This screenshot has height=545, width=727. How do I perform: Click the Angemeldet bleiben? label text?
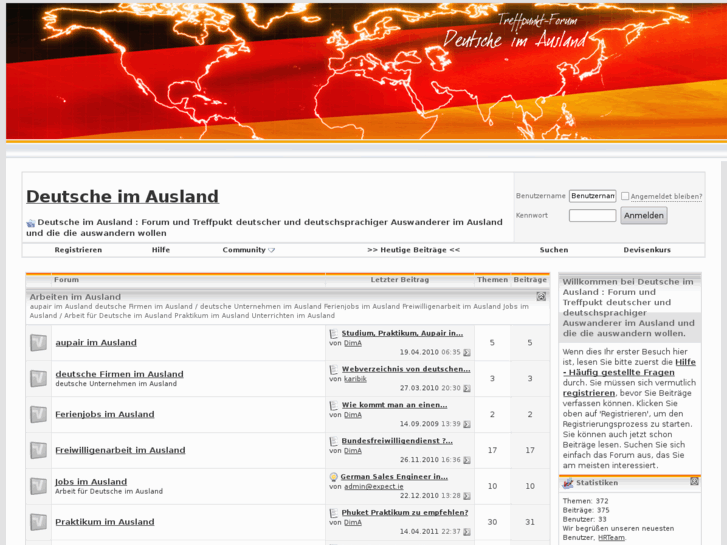pos(666,197)
